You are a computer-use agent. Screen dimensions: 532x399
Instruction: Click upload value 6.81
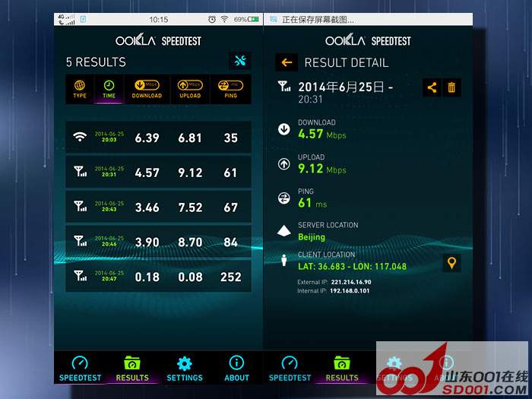click(190, 138)
